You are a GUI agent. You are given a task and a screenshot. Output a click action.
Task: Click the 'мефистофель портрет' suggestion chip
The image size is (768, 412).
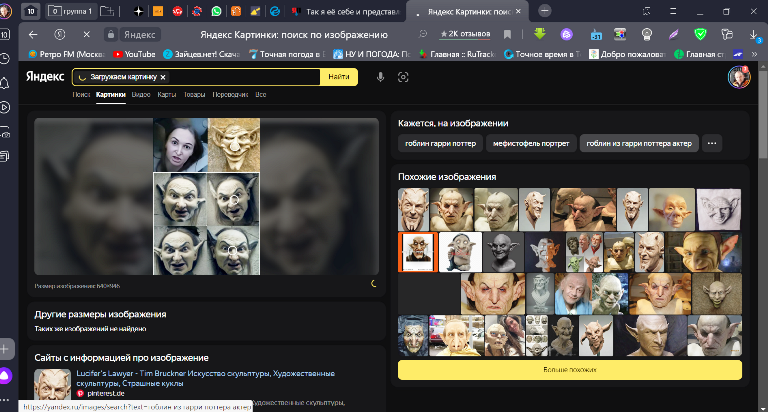point(531,144)
